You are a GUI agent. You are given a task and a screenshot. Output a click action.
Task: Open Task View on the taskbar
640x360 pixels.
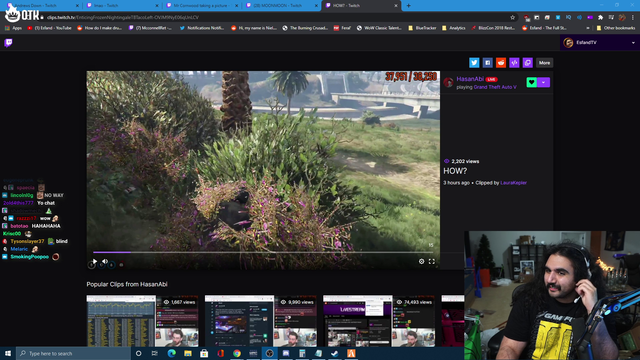tap(155, 353)
